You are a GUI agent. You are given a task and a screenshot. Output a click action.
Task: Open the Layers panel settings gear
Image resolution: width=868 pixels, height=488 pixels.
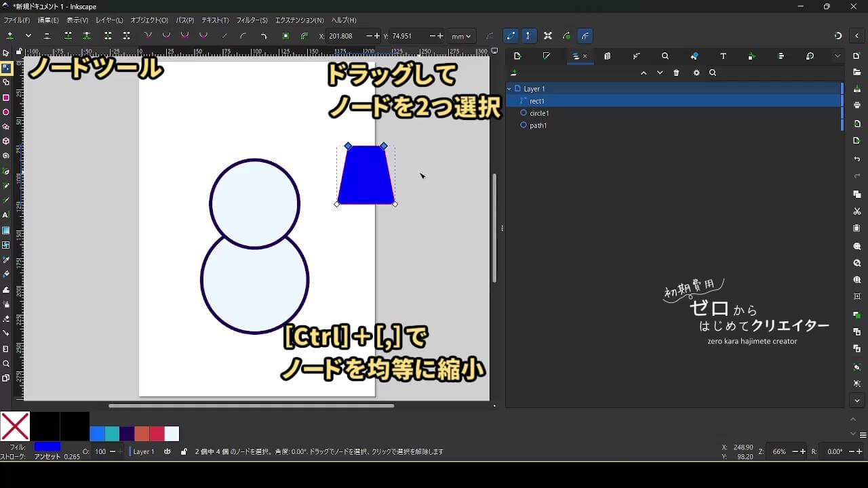point(696,73)
